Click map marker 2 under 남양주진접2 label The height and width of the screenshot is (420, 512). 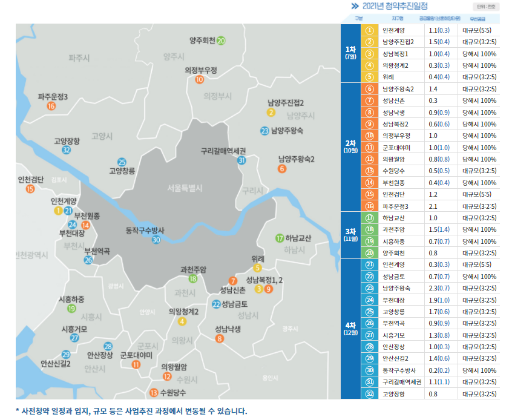point(271,113)
